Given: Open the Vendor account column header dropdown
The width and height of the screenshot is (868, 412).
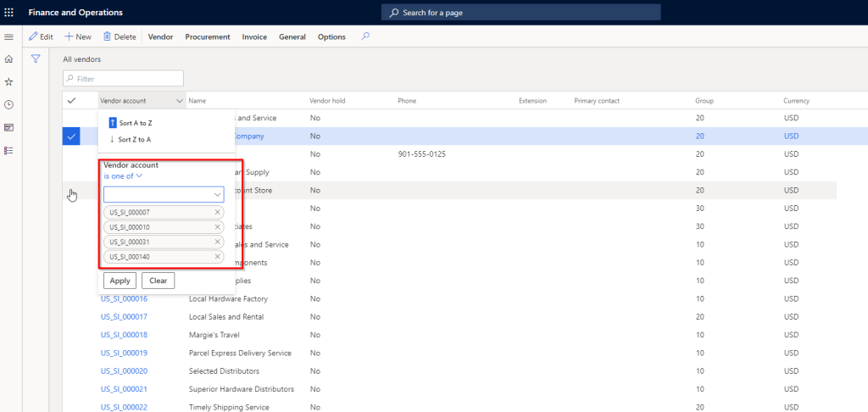Looking at the screenshot, I should (179, 101).
